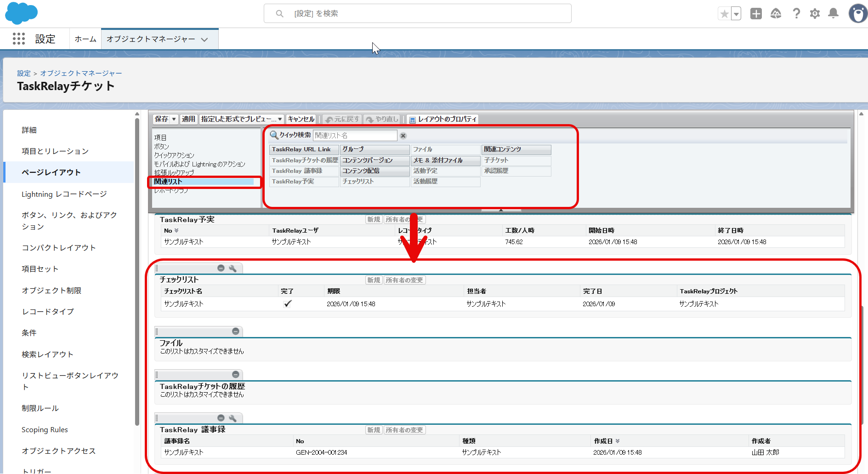Viewport: 868px width, 474px height.
Task: Click 所有者の変更 in the TaskRelay 議事録 list
Action: (404, 430)
